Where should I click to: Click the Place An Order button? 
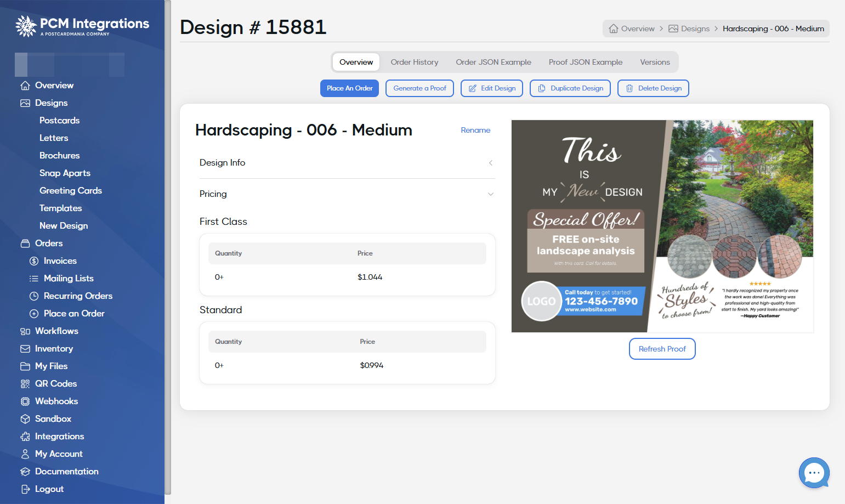pos(349,88)
